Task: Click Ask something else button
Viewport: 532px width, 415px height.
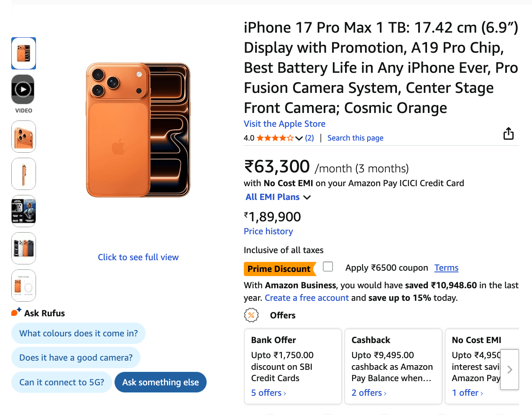Action: point(161,382)
